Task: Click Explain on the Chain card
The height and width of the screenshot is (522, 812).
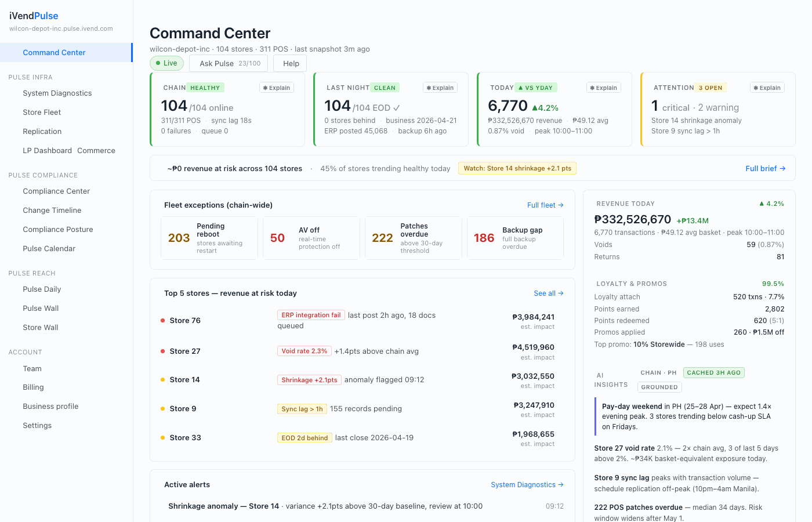Action: (x=277, y=88)
